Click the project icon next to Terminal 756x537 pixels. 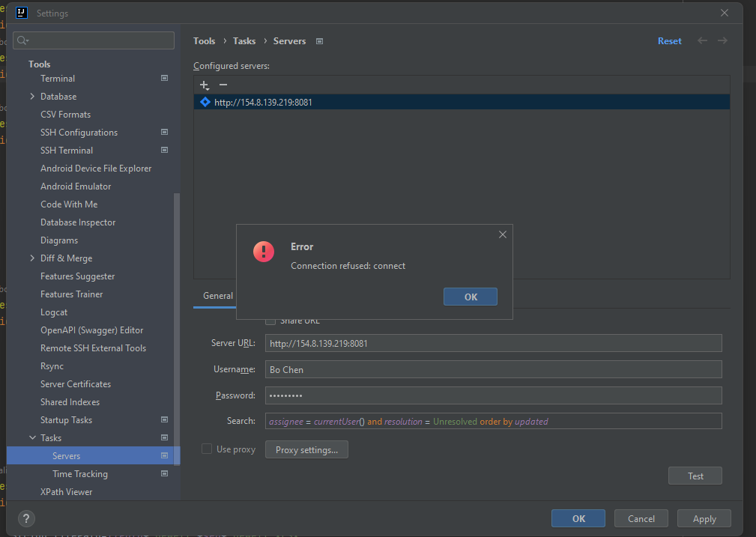click(164, 78)
